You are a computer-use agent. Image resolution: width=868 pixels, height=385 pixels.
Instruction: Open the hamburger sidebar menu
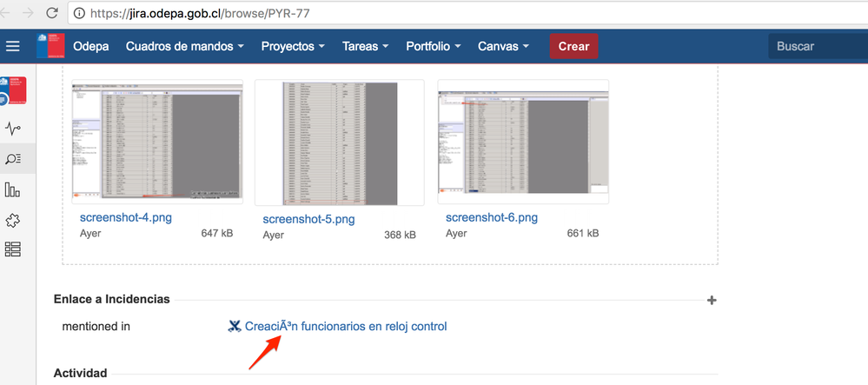pos(13,46)
